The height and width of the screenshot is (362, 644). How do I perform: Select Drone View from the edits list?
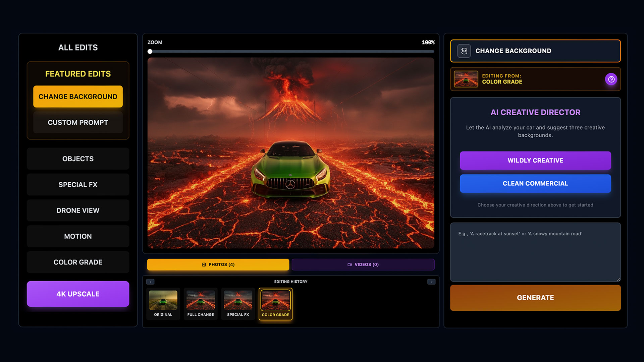coord(77,210)
